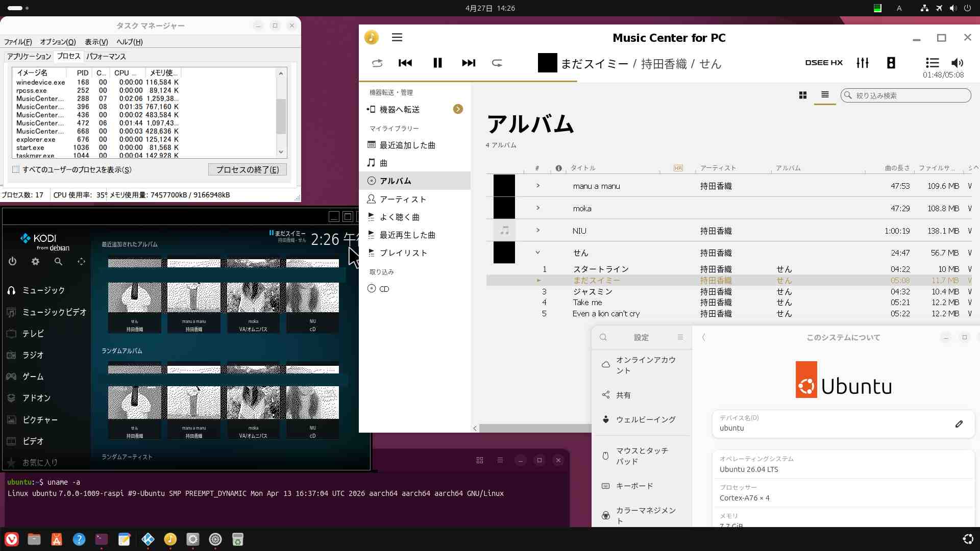Pause playback in Music Center

[437, 63]
